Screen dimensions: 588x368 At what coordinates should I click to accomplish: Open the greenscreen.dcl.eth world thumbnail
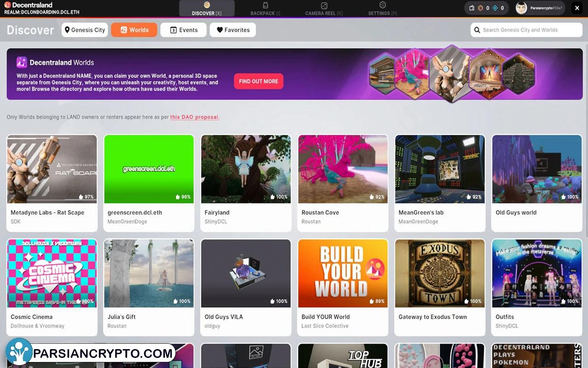click(x=149, y=169)
